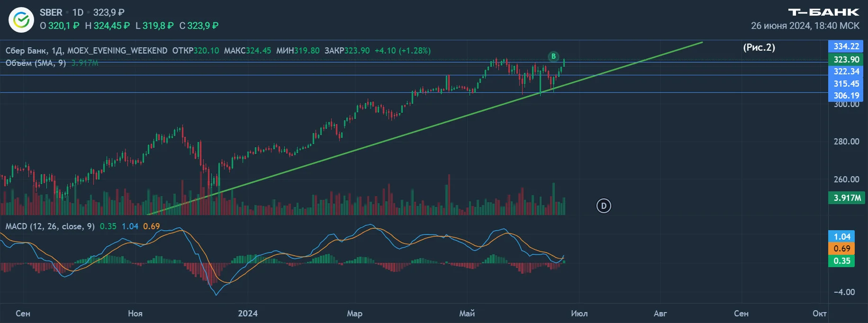
Task: Click the header high price H 324,45 ₽
Action: point(107,26)
